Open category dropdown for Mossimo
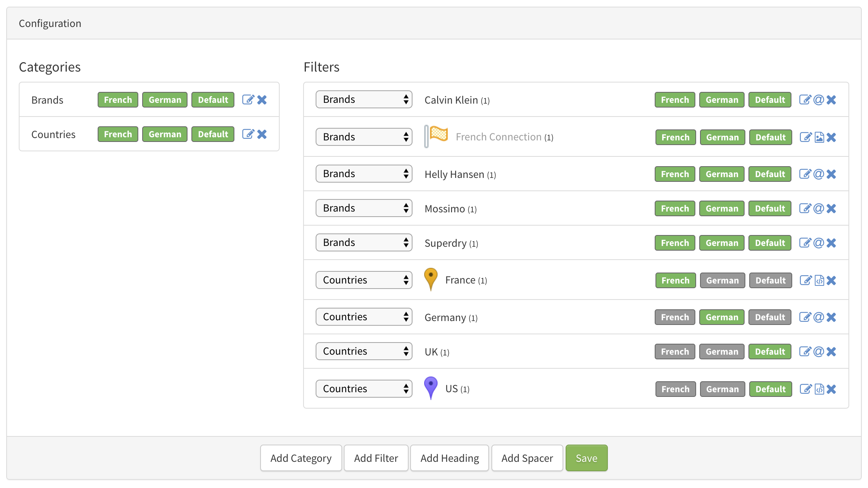 pos(364,208)
